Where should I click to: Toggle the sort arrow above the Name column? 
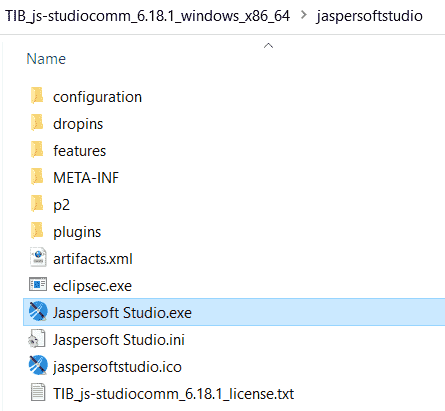point(268,46)
